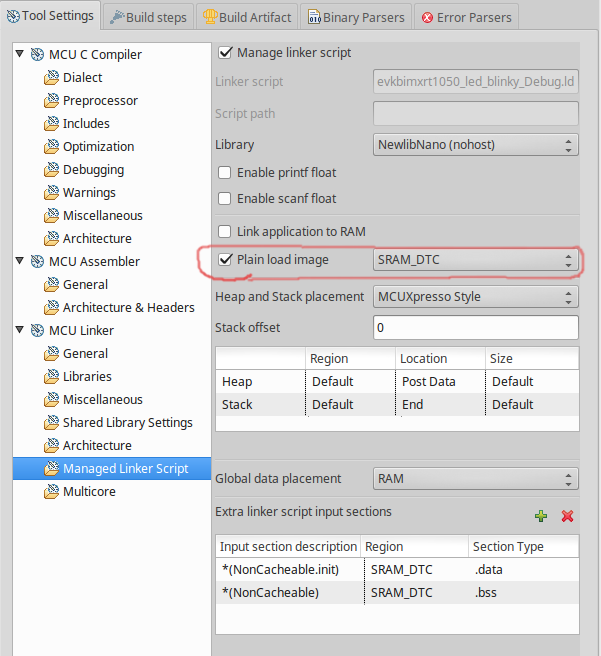Click the Debugging page icon
Image resolution: width=601 pixels, height=656 pixels.
pyautogui.click(x=51, y=169)
